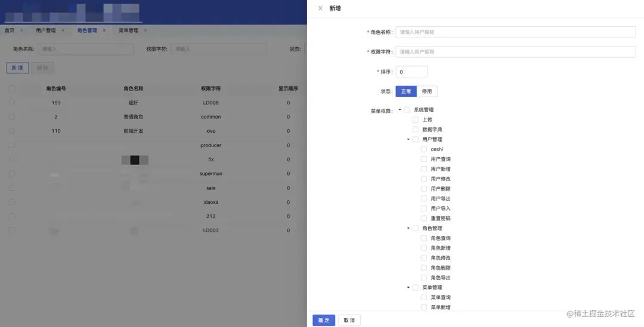644x327 pixels.
Task: Close the 新增 drawer with X icon
Action: [320, 8]
